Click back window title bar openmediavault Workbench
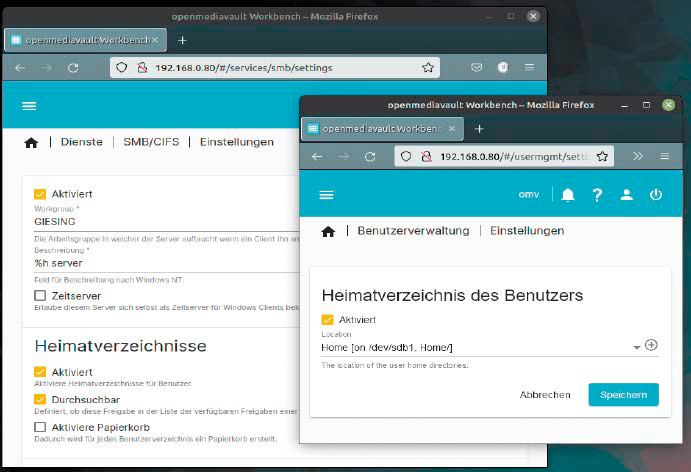691x472 pixels. click(275, 17)
